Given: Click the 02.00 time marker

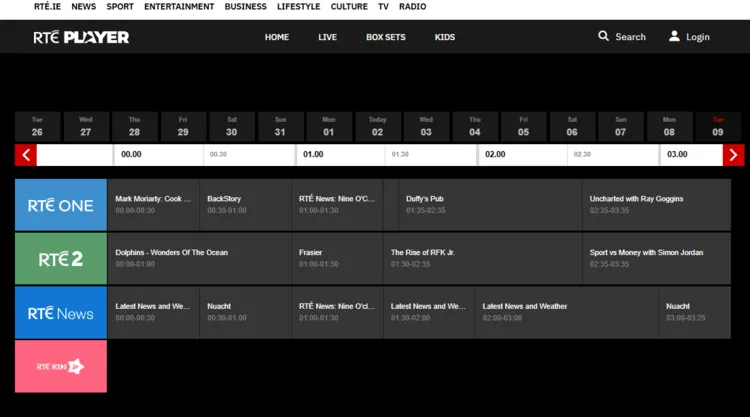Looking at the screenshot, I should pyautogui.click(x=495, y=154).
